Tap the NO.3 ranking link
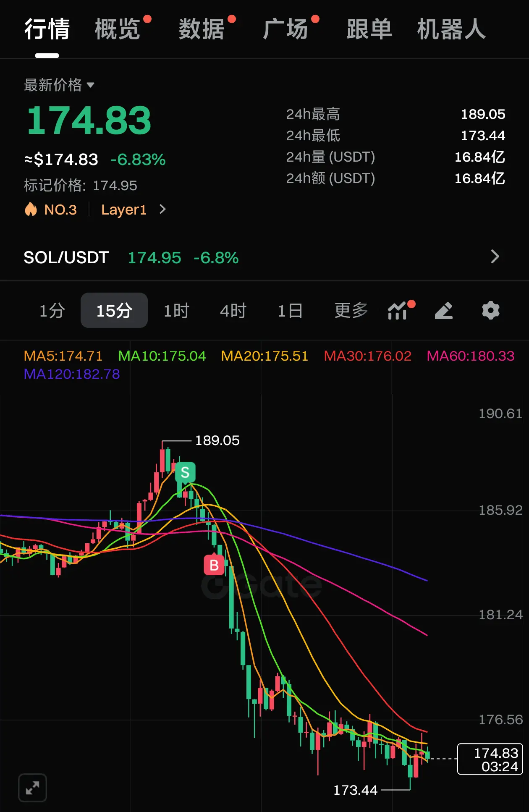 [60, 210]
